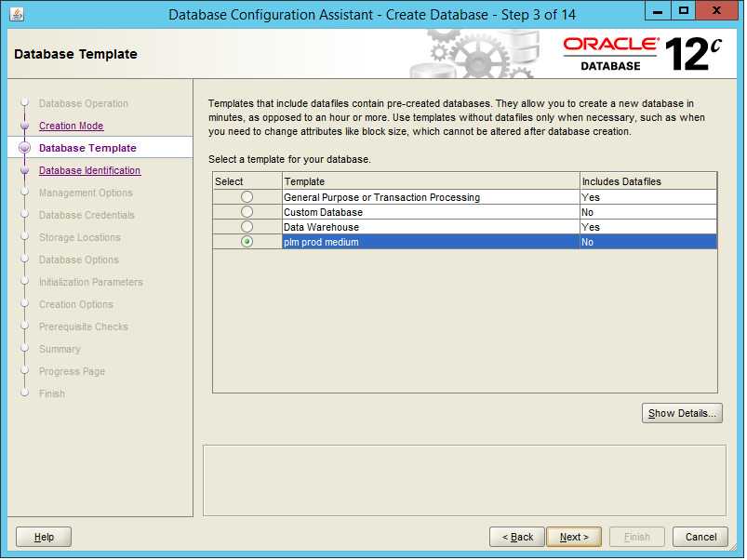747x560 pixels.
Task: Select the Data Warehouse radio button
Action: 247,226
